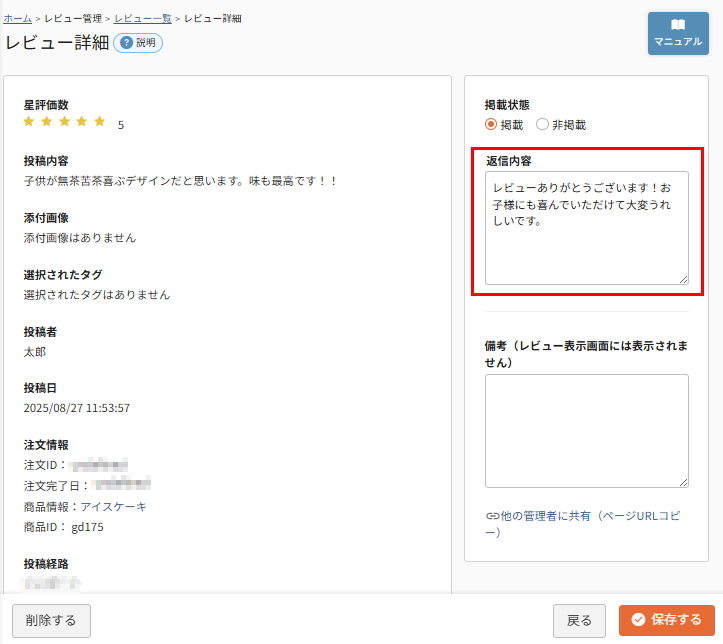Click the fifth rating star
Image resolution: width=723 pixels, height=644 pixels.
tap(100, 122)
